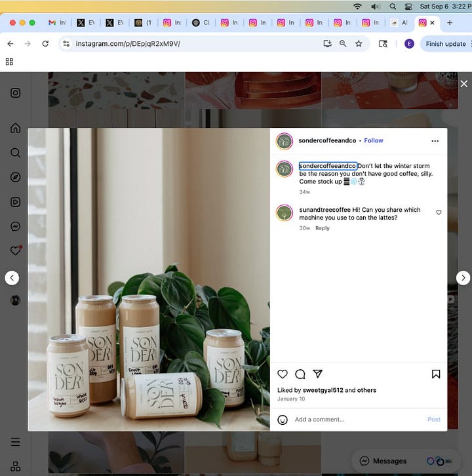Viewport: 472px width, 476px height.
Task: Switch to the first X tab
Action: (x=86, y=22)
